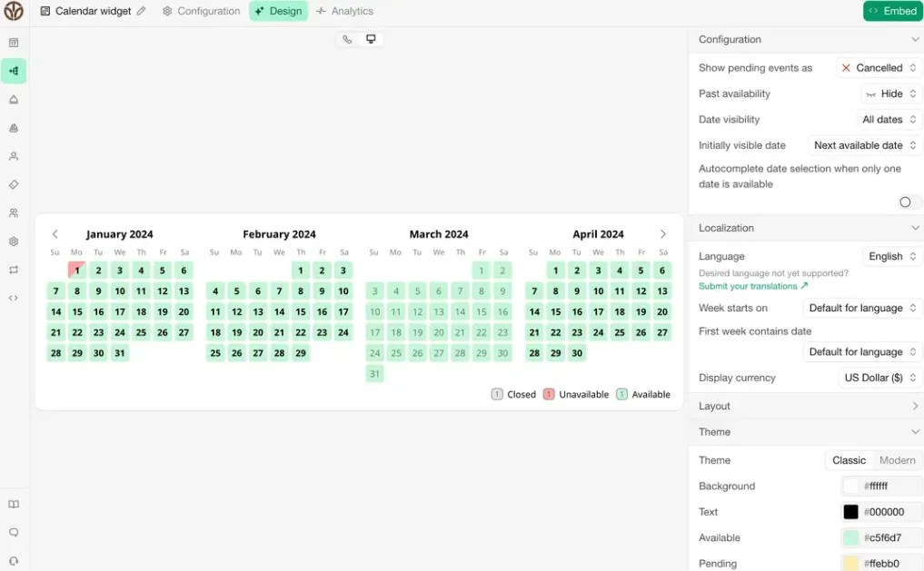Switch to the Design tab
Screen dimensions: 924x571
pyautogui.click(x=278, y=11)
